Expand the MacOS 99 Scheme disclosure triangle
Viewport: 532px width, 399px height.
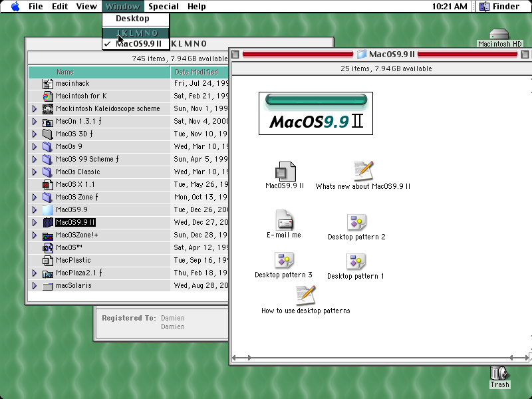(35, 159)
